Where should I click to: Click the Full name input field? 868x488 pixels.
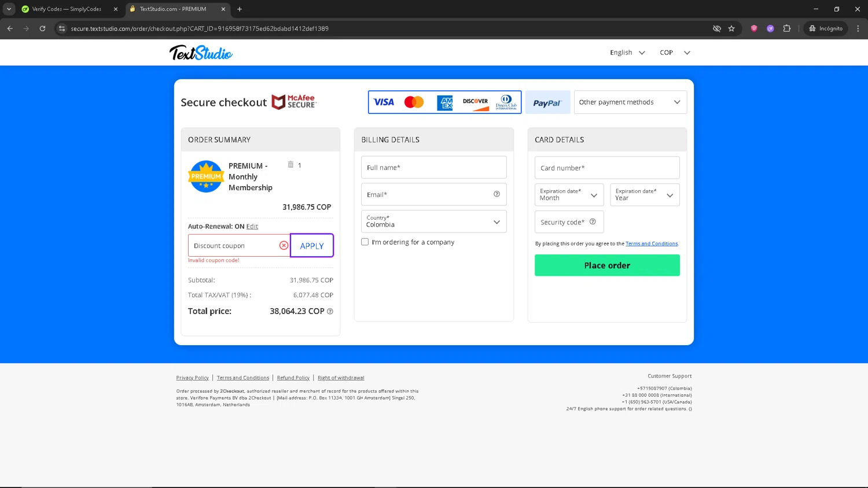click(x=433, y=167)
